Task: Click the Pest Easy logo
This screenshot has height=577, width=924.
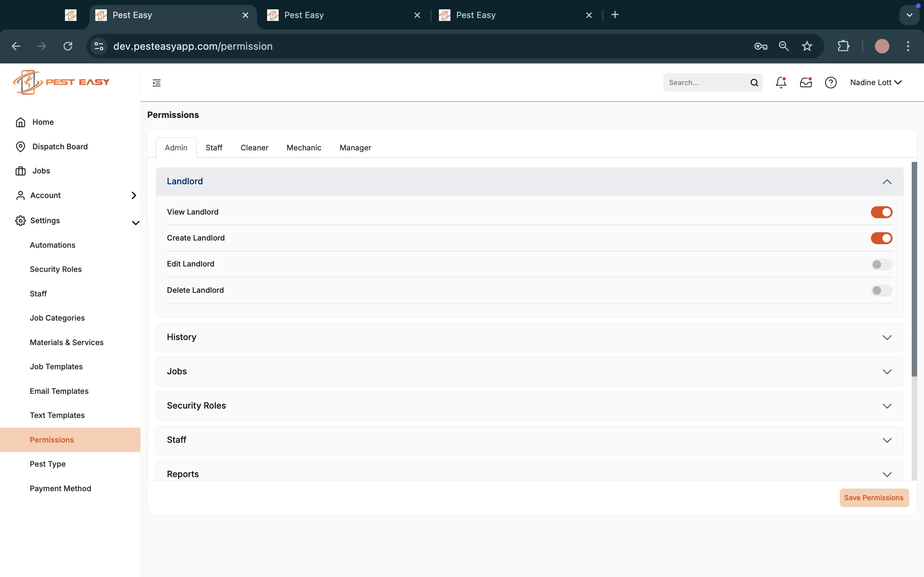Action: pyautogui.click(x=61, y=82)
